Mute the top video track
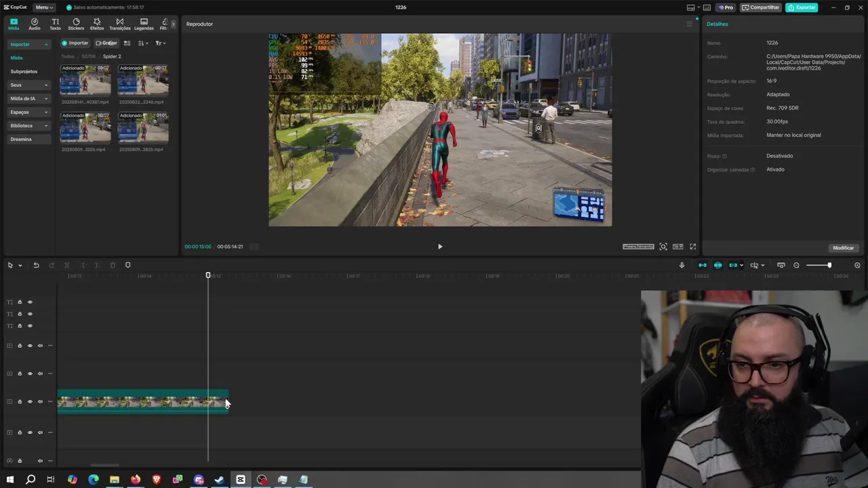The image size is (868, 488). pos(40,346)
